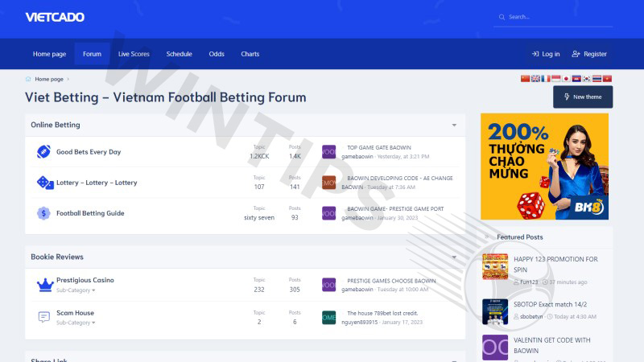Click in the Search input field

[553, 17]
